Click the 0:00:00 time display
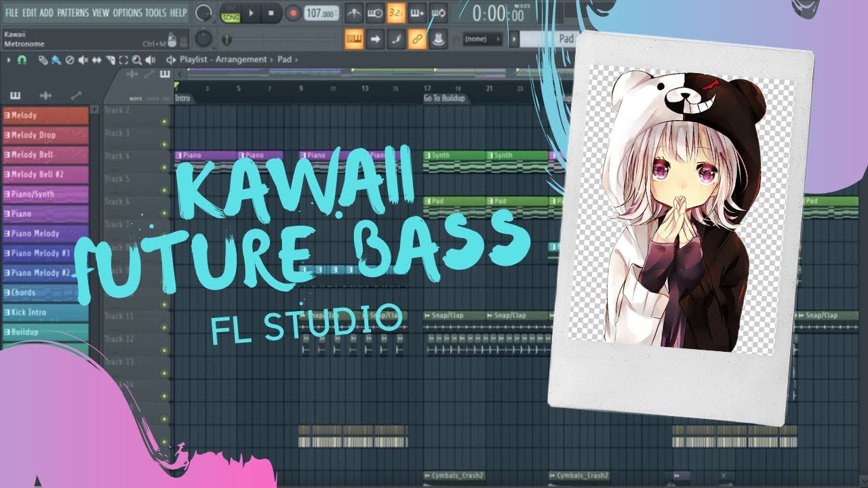Viewport: 868px width, 488px height. coord(498,14)
